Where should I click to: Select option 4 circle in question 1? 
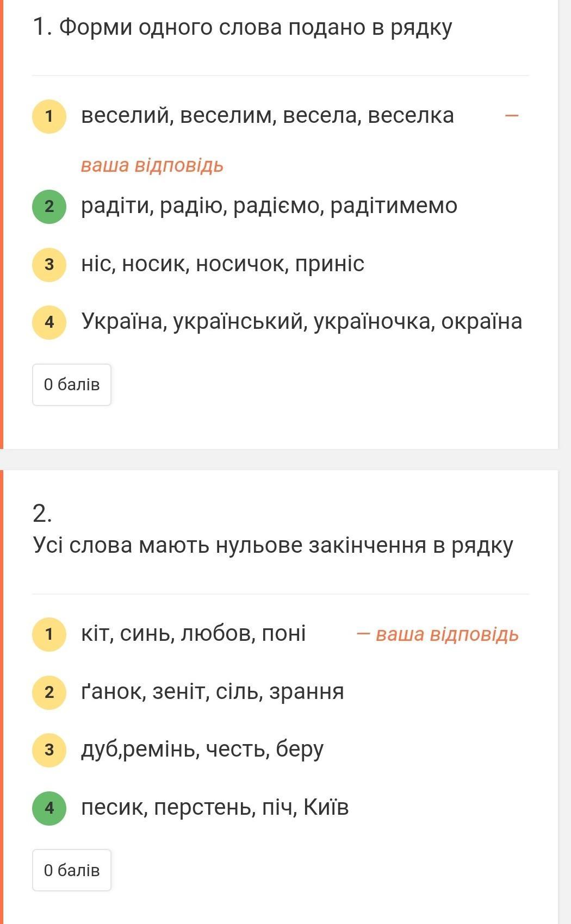49,322
